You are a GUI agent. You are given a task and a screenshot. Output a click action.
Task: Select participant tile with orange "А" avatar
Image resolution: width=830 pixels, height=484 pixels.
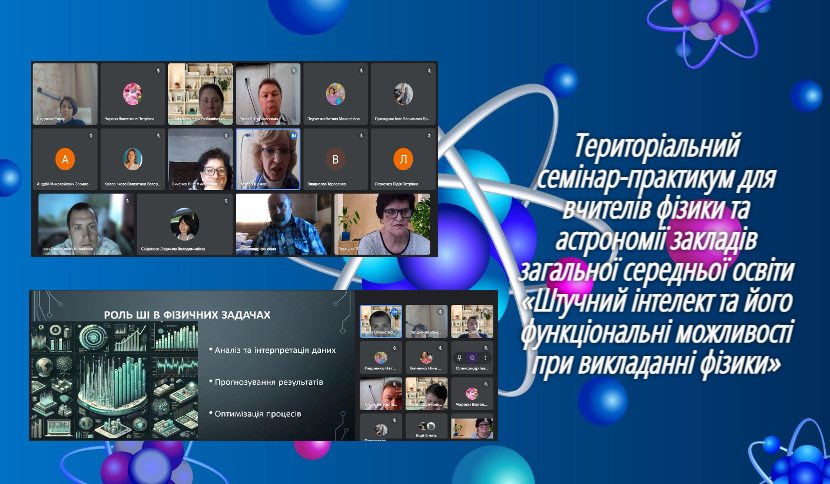click(x=65, y=159)
